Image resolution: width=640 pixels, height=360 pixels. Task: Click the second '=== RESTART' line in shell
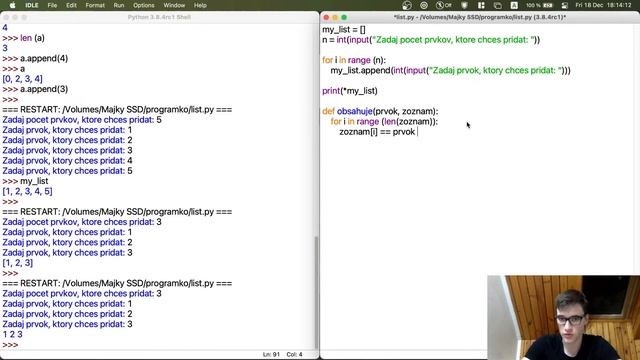pyautogui.click(x=117, y=212)
